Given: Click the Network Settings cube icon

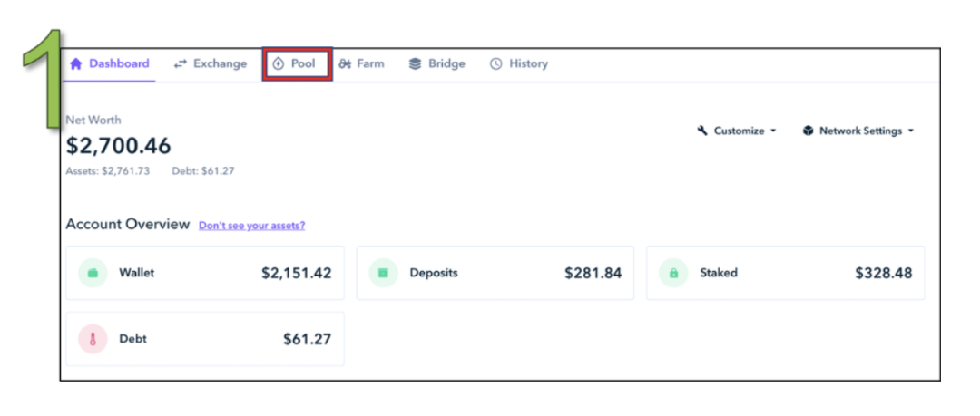Looking at the screenshot, I should [808, 131].
